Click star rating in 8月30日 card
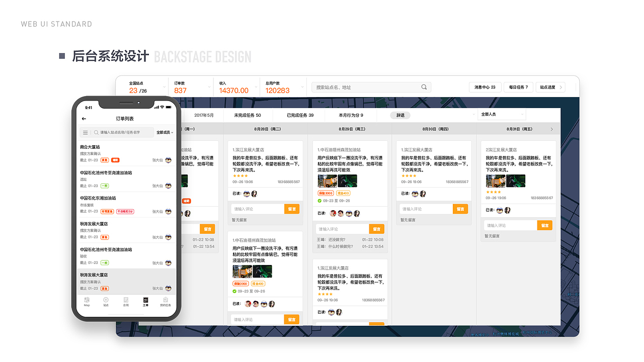This screenshot has height=362, width=644. 409,176
